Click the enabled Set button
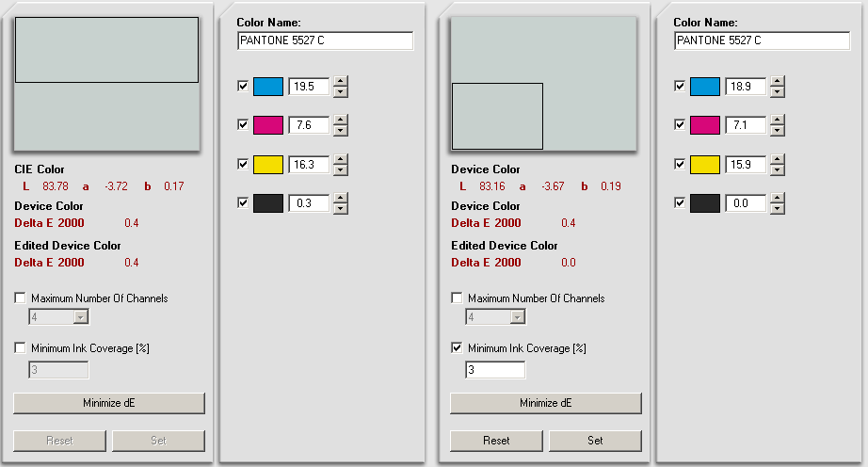Screen dimensions: 868x467 point(595,441)
